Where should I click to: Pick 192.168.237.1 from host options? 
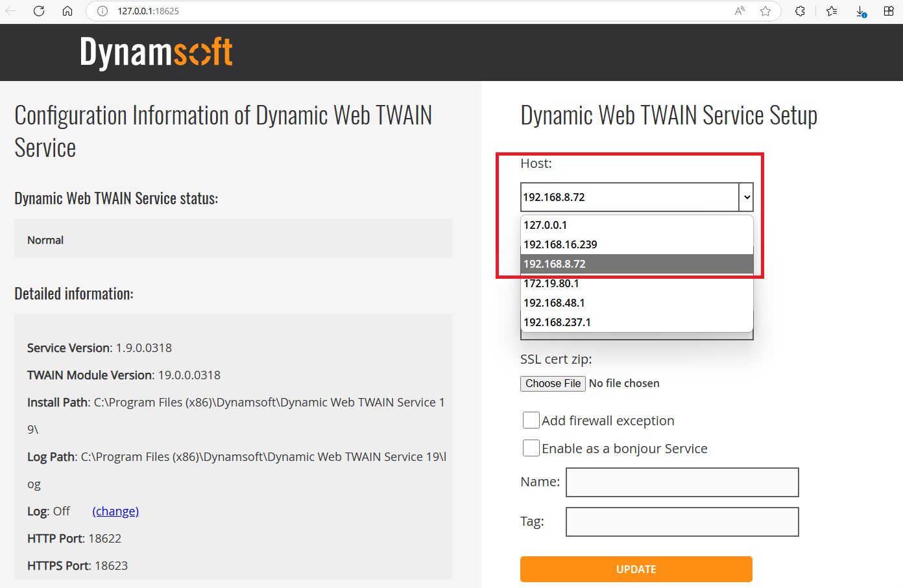pos(557,322)
